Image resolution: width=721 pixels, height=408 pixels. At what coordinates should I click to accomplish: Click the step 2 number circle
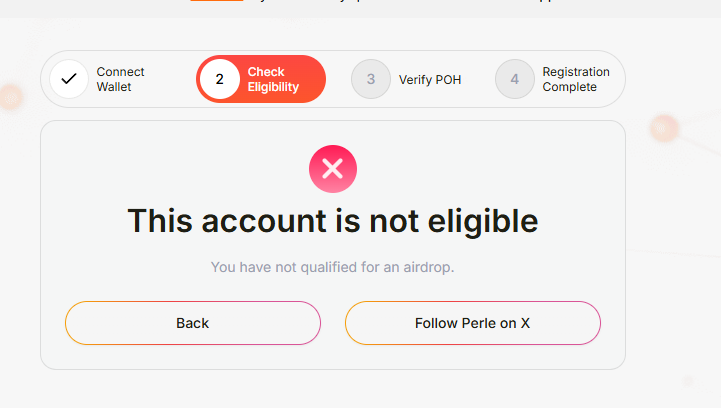coord(220,79)
